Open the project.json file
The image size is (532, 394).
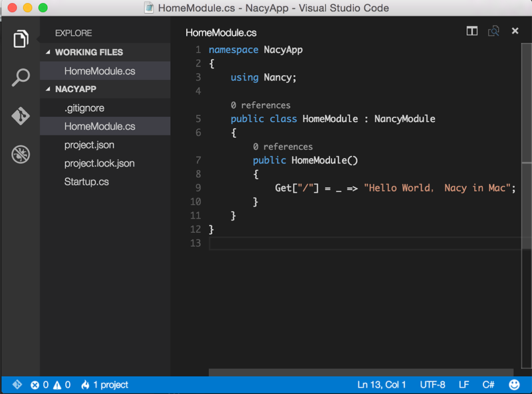click(105, 145)
